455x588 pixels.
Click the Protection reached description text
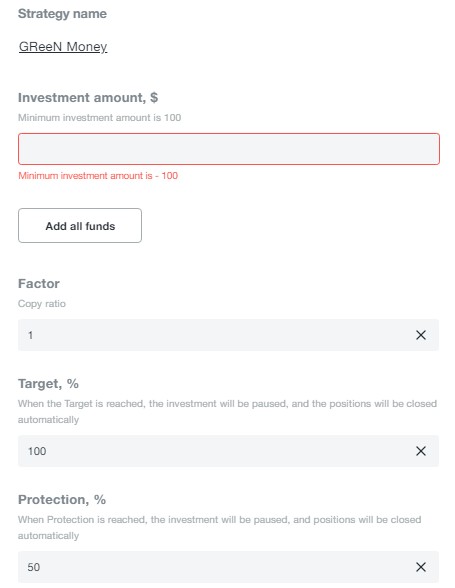pos(219,527)
